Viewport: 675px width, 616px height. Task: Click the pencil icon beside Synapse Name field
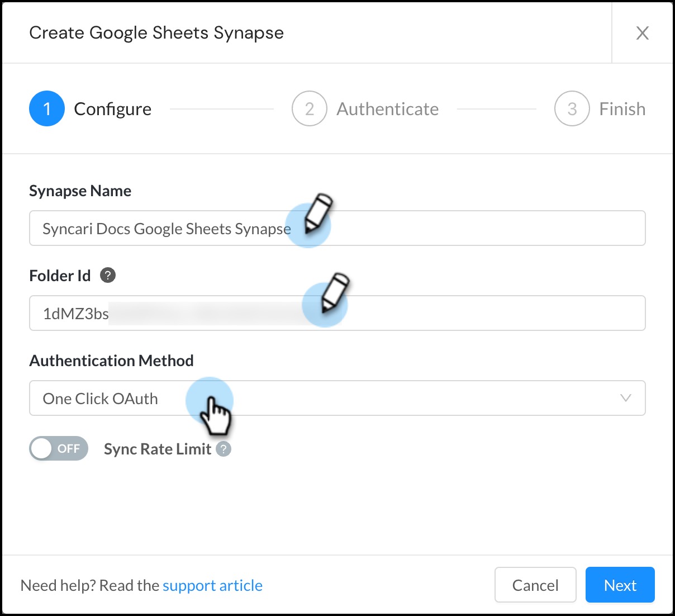316,216
